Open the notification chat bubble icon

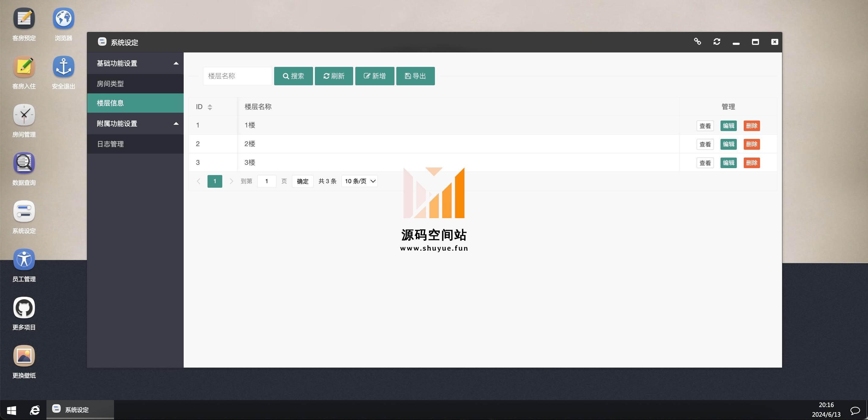point(855,410)
